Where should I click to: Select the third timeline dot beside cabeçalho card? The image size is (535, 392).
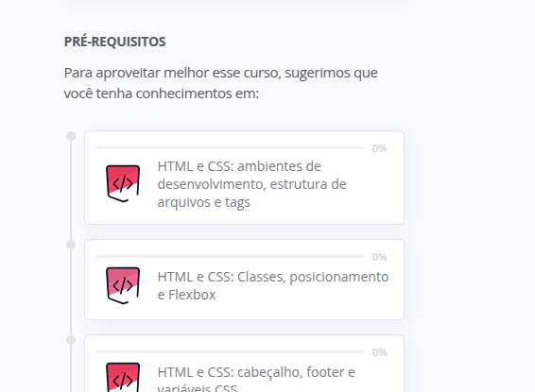tap(71, 340)
